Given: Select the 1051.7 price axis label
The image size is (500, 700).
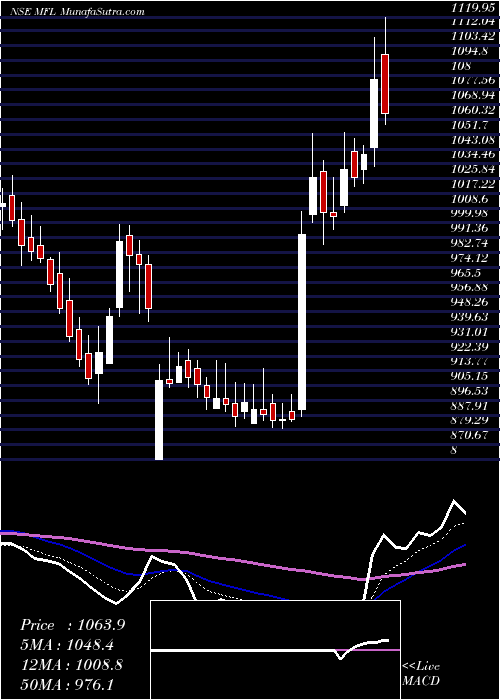Looking at the screenshot, I should click(x=471, y=124).
